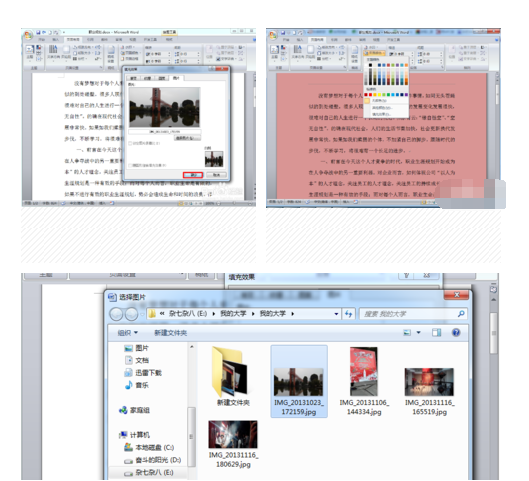This screenshot has width=529, height=481.
Task: Select the picture IMG_20131116_180629.jpg
Action: 233,444
